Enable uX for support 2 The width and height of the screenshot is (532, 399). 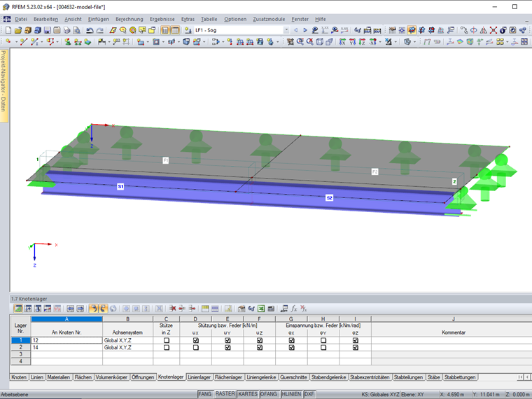(196, 347)
